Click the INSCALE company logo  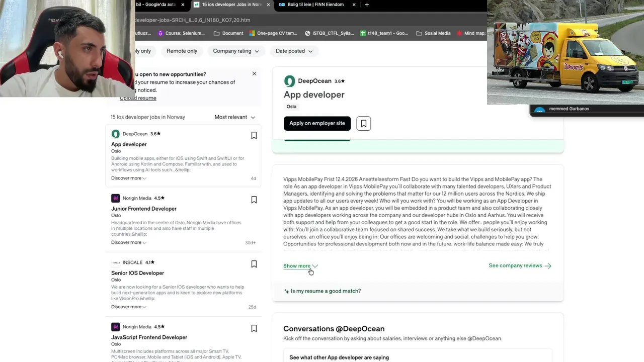116,262
